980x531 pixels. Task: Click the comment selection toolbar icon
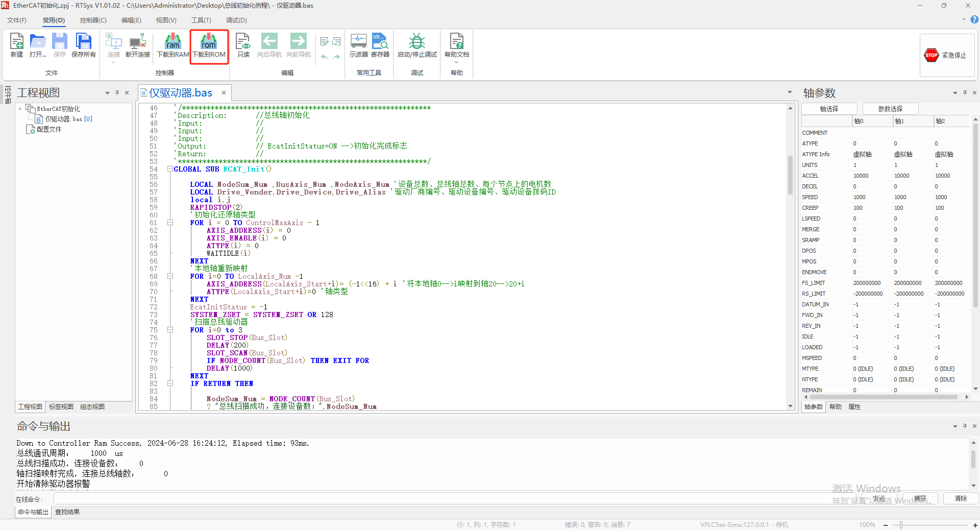pyautogui.click(x=325, y=41)
